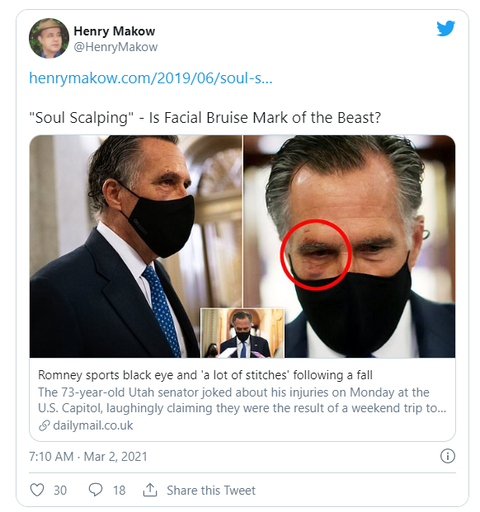This screenshot has height=512, width=480.
Task: Open Henry Makow's profile avatar
Action: (49, 38)
